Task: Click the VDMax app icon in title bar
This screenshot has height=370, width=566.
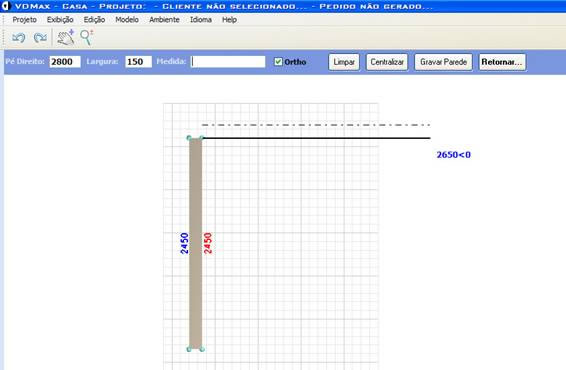Action: click(x=6, y=6)
